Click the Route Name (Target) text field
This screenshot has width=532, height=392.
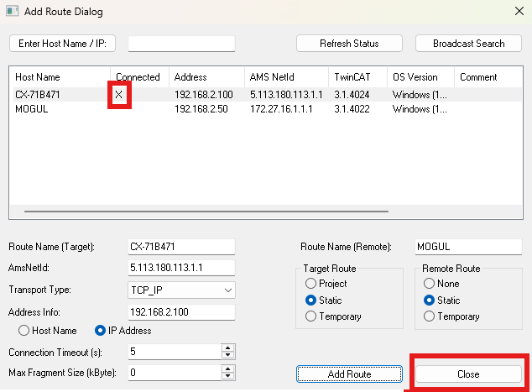point(180,247)
